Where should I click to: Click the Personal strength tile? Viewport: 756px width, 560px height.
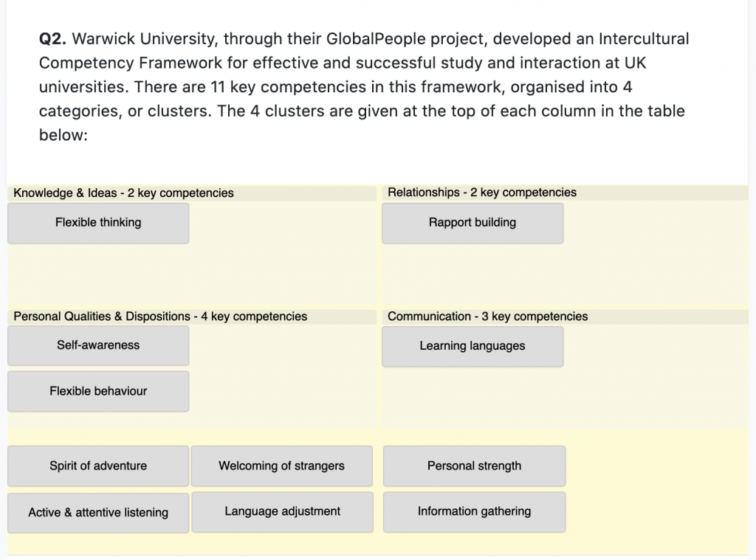point(474,466)
